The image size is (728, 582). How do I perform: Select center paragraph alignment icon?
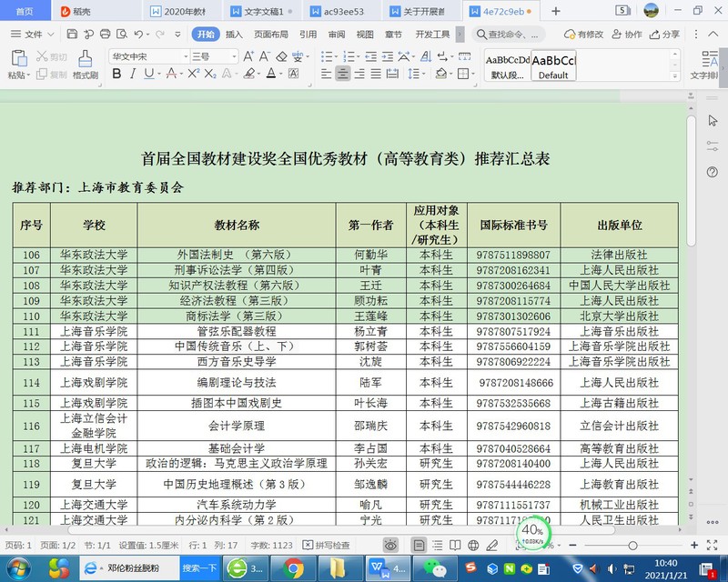click(343, 74)
